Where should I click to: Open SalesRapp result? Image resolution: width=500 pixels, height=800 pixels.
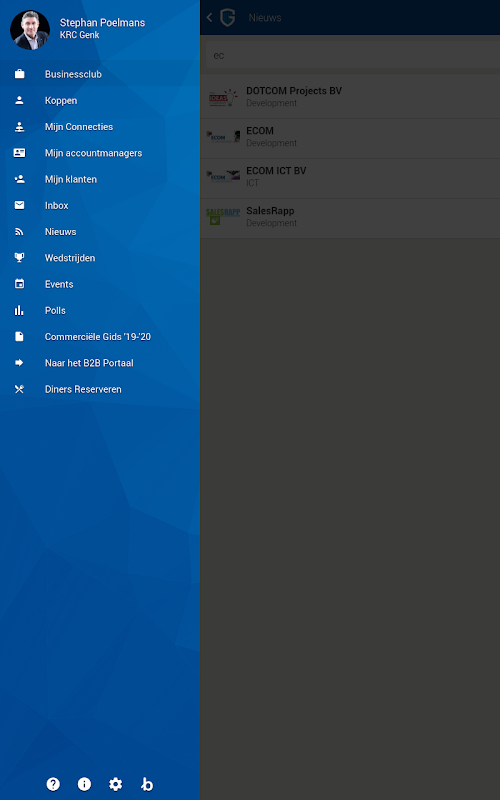350,217
